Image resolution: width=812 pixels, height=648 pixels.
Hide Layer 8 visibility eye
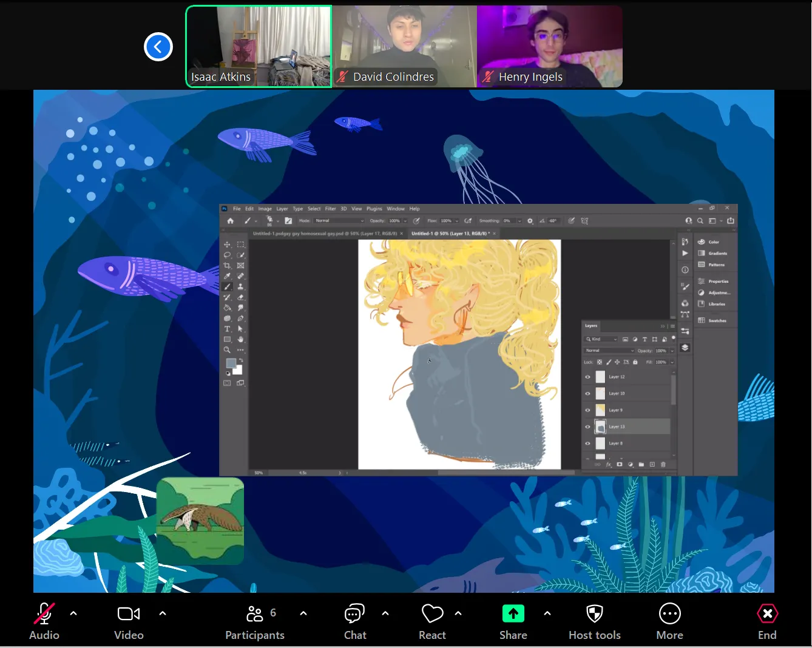[x=587, y=444]
